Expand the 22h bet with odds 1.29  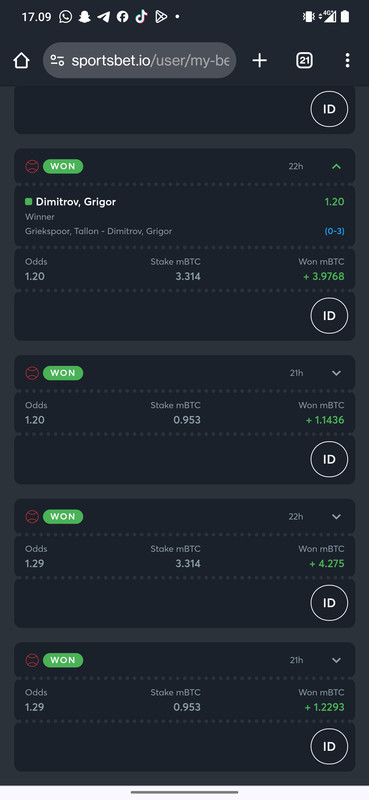(x=336, y=516)
